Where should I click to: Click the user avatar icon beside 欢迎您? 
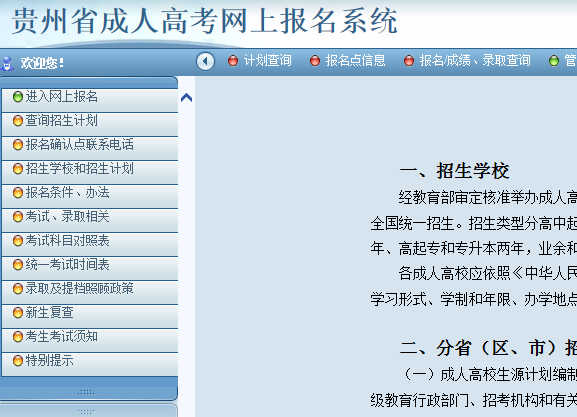pyautogui.click(x=7, y=63)
